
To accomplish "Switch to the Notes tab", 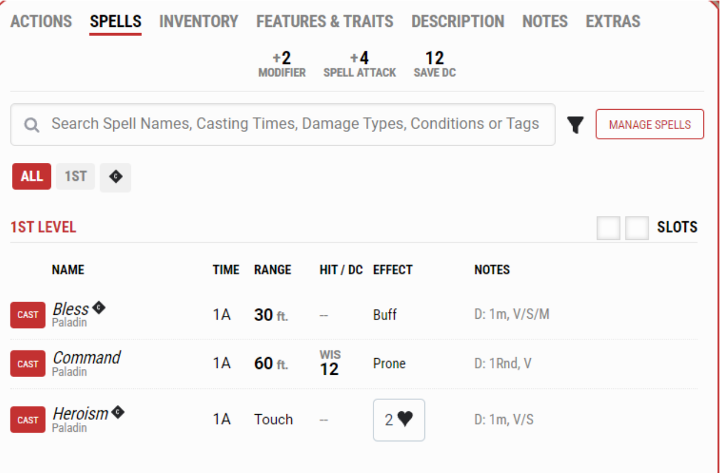I will (545, 22).
